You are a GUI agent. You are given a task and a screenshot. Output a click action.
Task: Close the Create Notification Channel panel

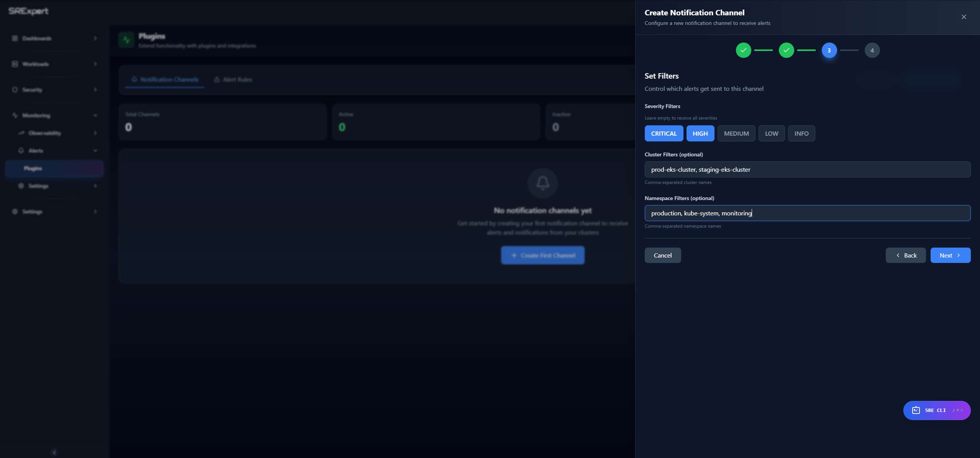pyautogui.click(x=964, y=17)
